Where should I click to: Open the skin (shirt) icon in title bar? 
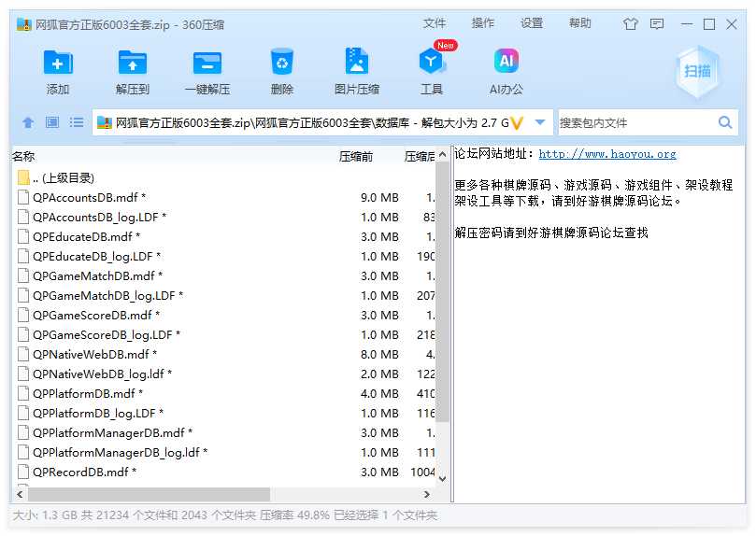point(630,23)
